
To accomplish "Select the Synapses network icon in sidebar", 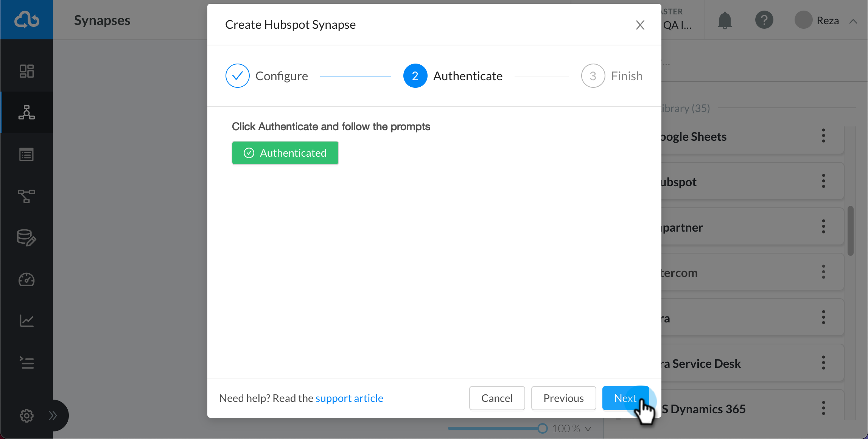I will (26, 112).
